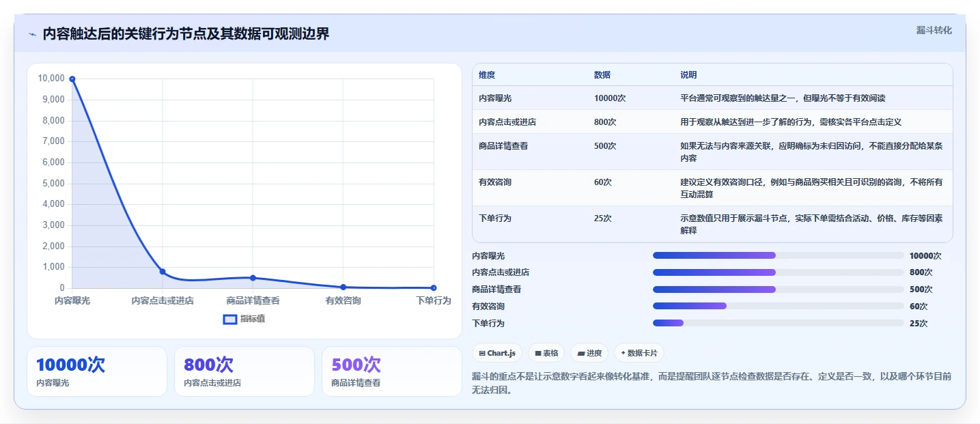Click the 内容点击或进店 progress bar
Viewport: 980px width, 424px height.
pos(779,272)
